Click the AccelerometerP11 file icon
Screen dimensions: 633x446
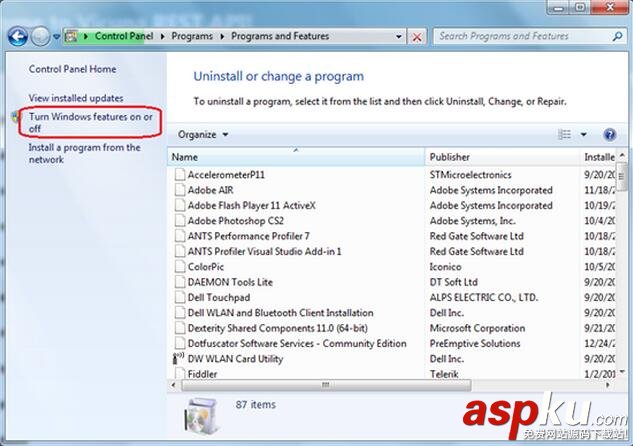(180, 175)
